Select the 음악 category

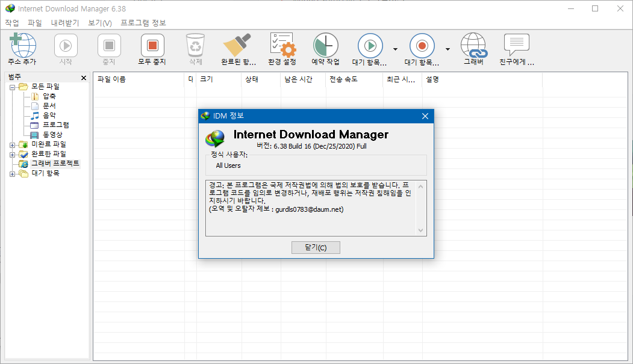[x=49, y=116]
